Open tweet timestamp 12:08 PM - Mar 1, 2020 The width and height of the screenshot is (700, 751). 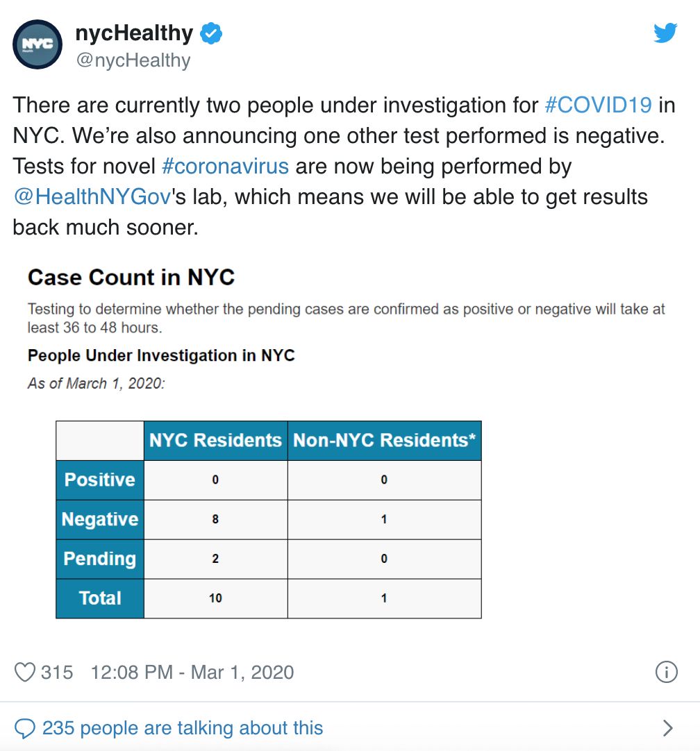click(192, 672)
